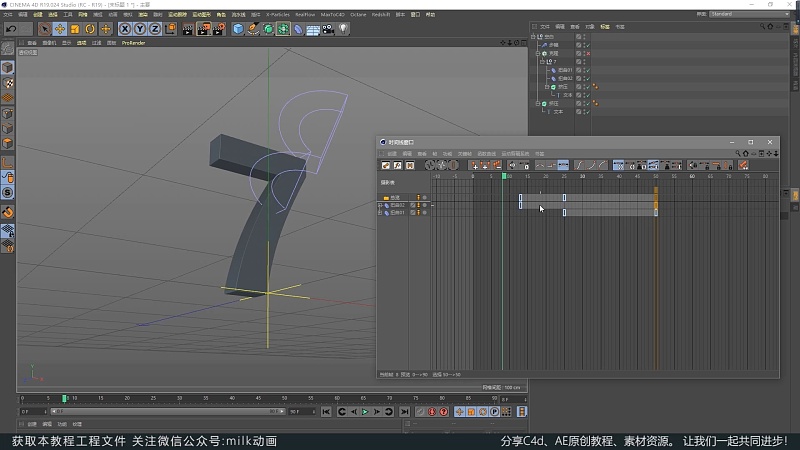Collapse the clone object in Object Manager

(538, 53)
